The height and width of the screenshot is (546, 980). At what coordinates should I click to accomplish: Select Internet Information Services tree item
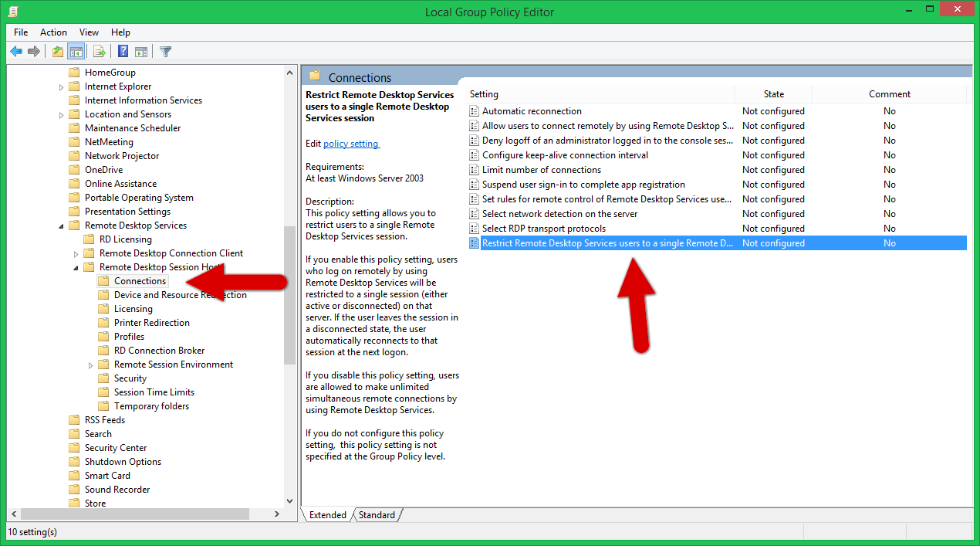point(144,100)
